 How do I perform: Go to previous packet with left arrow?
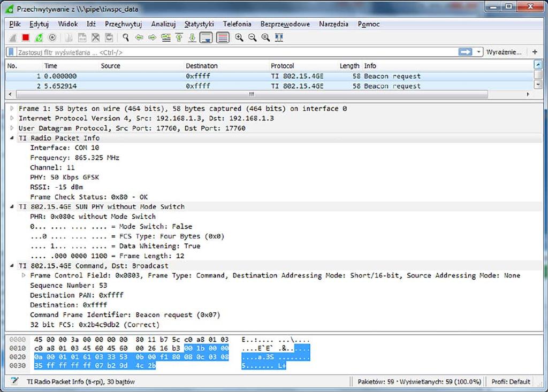pyautogui.click(x=139, y=38)
